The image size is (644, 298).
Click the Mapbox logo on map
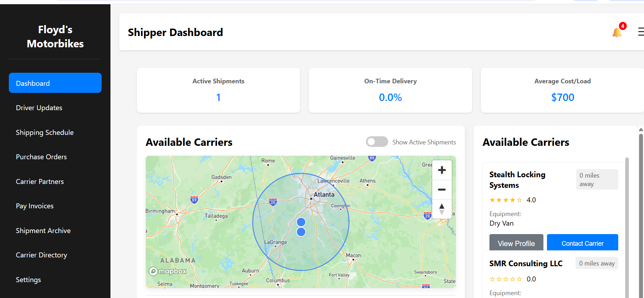pyautogui.click(x=168, y=271)
